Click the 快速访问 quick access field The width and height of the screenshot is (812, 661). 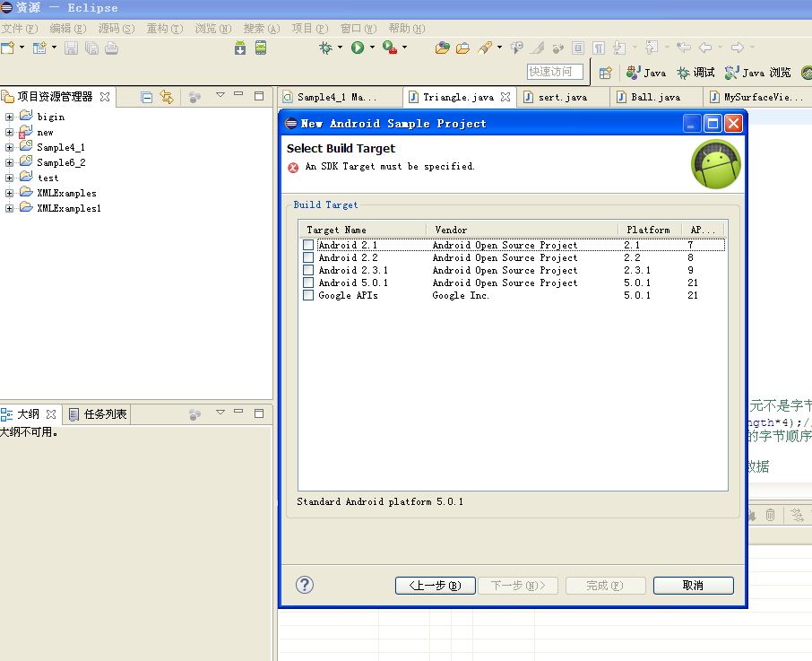pos(555,72)
